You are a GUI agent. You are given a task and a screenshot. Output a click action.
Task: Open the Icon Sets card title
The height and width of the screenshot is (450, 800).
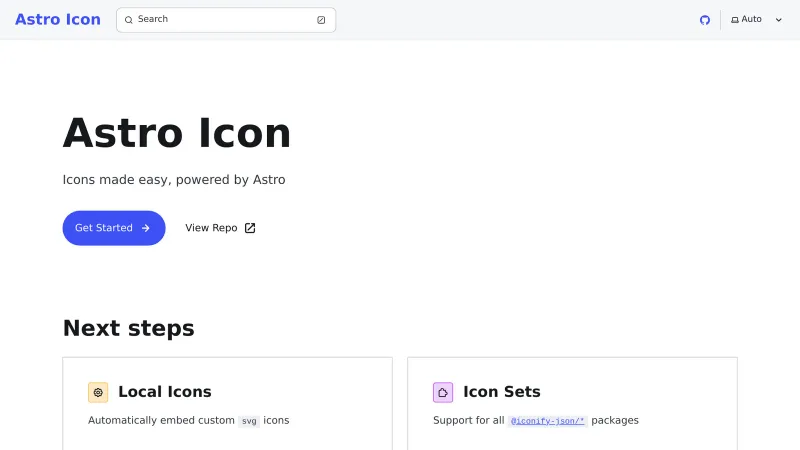(x=502, y=392)
